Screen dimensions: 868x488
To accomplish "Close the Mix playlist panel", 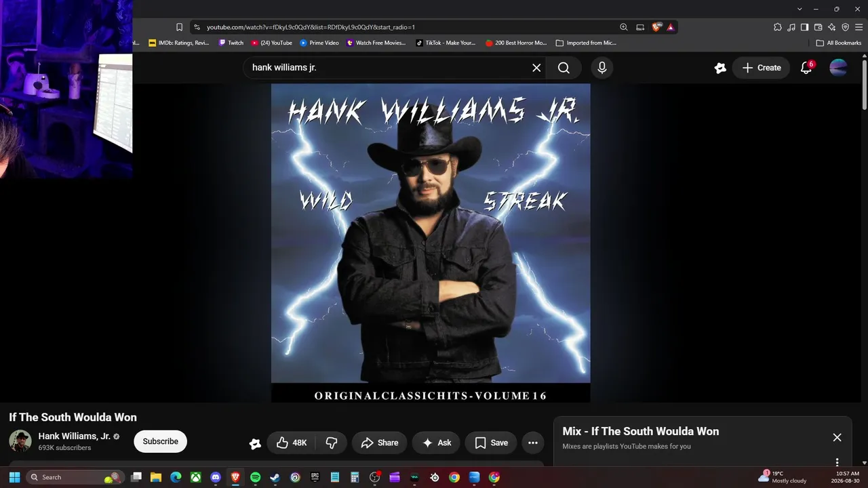I will [837, 437].
